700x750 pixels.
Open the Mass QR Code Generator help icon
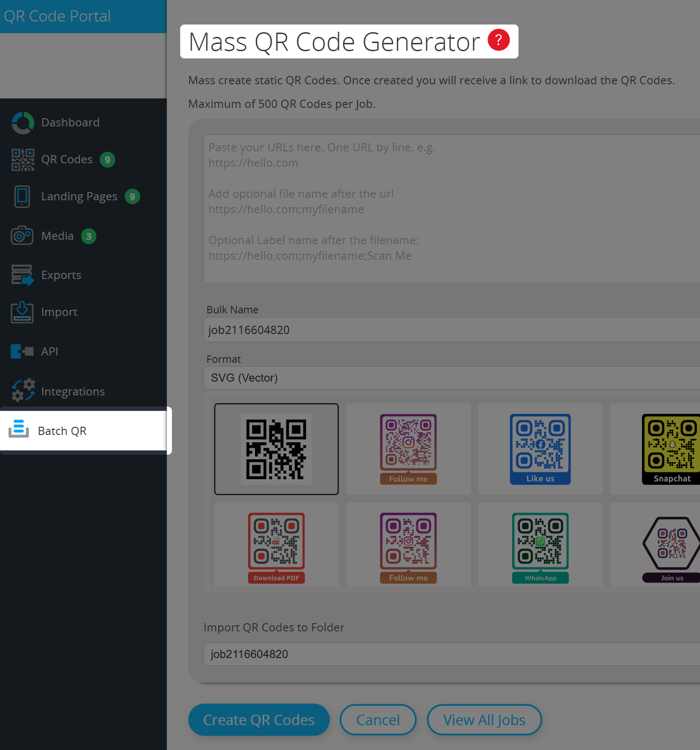pyautogui.click(x=498, y=40)
